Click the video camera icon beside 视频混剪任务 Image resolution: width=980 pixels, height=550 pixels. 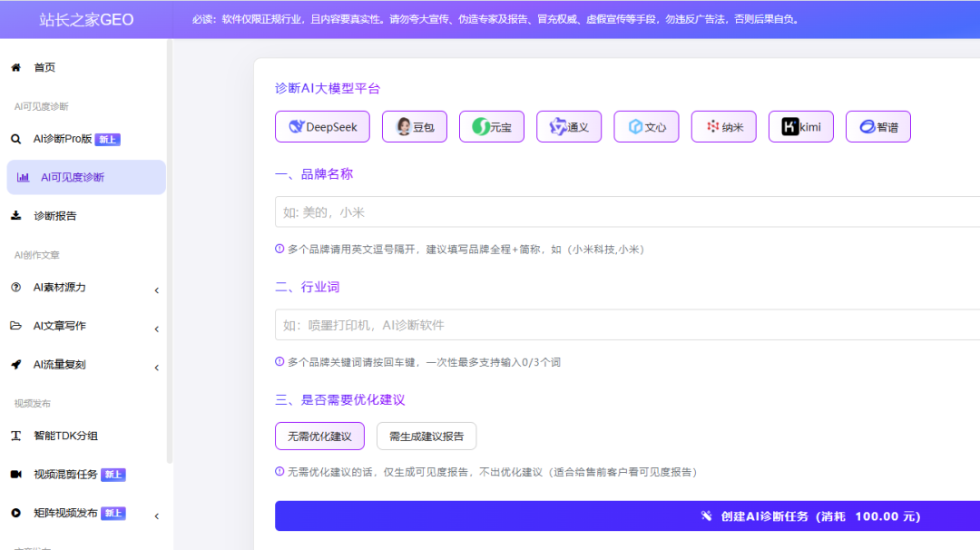16,475
